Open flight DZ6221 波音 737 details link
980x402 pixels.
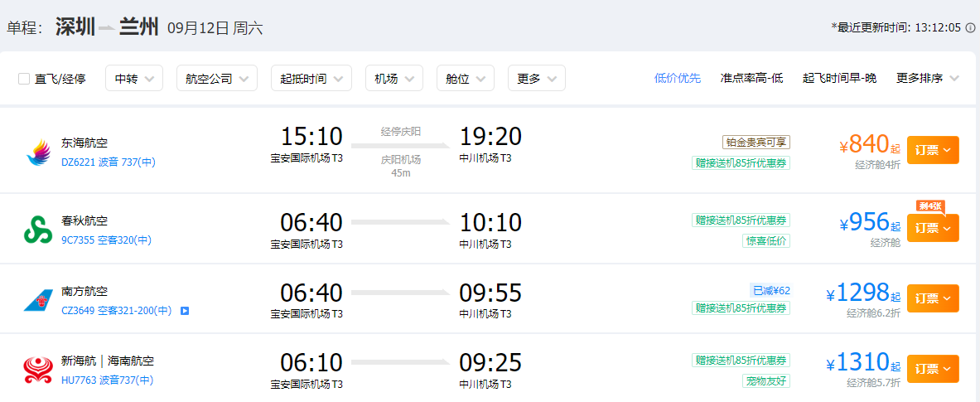click(109, 162)
